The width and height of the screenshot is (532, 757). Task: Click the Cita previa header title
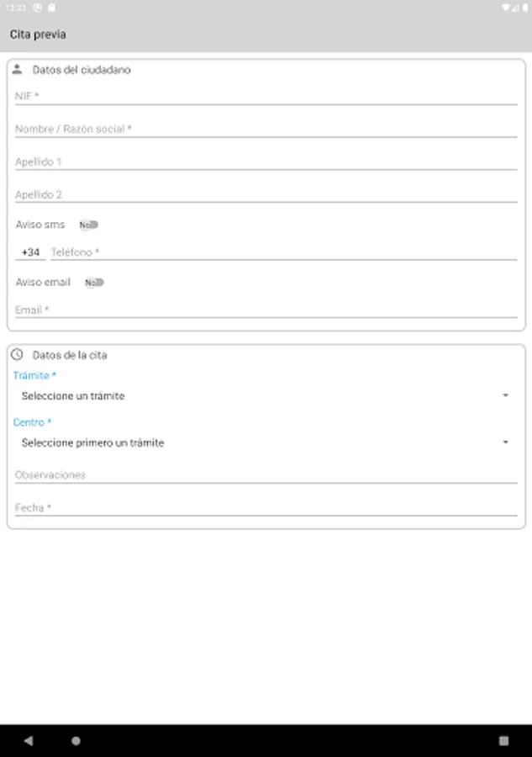(38, 34)
